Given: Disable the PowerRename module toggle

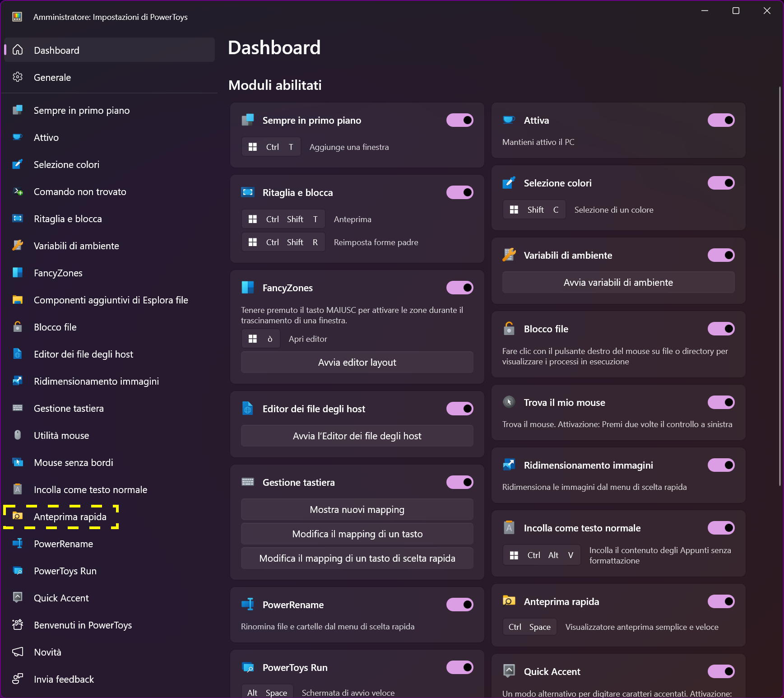Looking at the screenshot, I should click(x=460, y=605).
